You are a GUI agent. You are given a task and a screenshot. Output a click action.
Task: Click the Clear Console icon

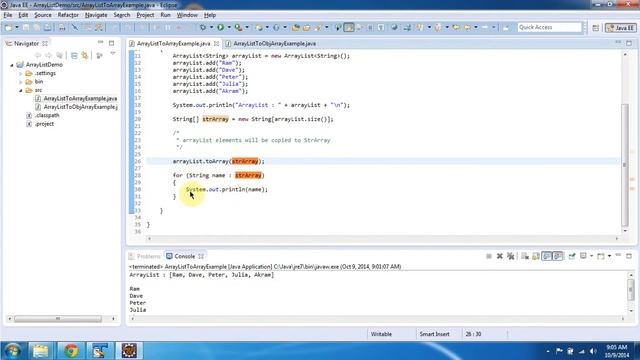525,256
